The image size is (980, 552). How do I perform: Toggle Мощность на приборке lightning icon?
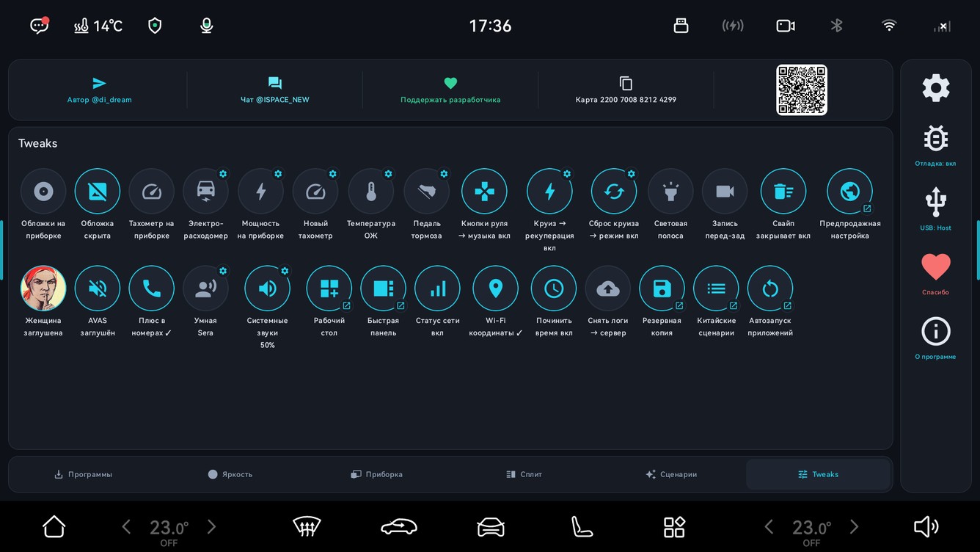click(260, 192)
